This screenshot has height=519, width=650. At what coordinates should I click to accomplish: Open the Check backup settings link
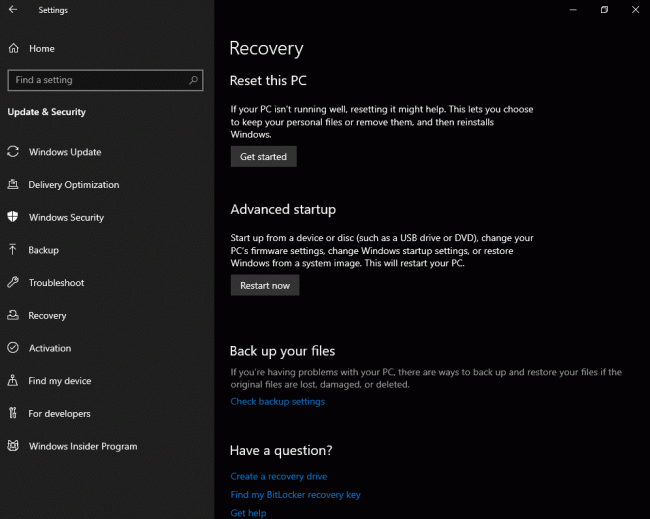point(277,401)
